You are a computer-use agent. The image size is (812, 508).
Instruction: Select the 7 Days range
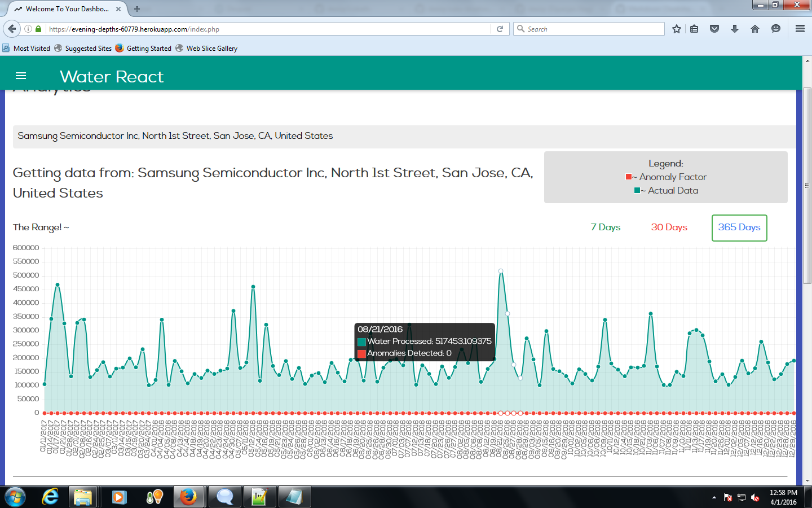coord(606,227)
